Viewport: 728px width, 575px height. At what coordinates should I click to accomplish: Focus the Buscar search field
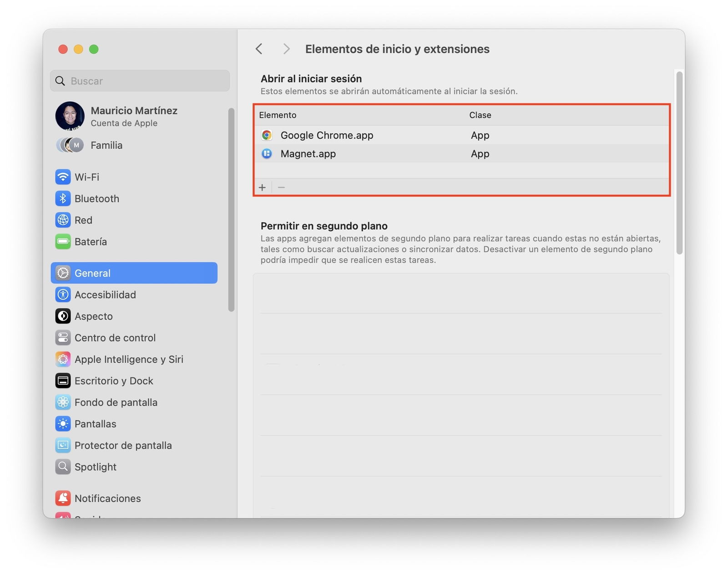(x=140, y=81)
